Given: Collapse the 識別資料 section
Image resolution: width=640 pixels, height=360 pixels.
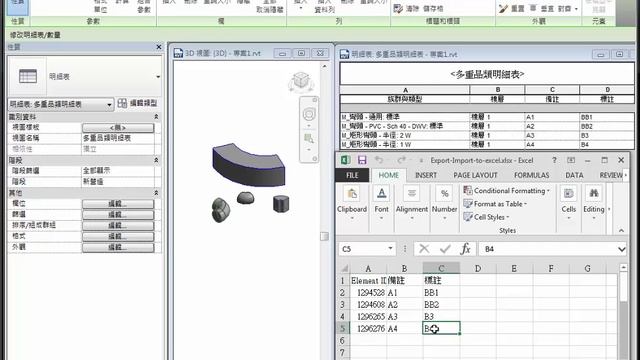Looking at the screenshot, I should pyautogui.click(x=156, y=117).
